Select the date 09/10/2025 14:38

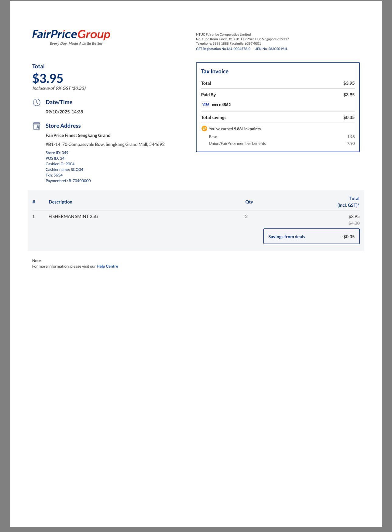coord(64,112)
